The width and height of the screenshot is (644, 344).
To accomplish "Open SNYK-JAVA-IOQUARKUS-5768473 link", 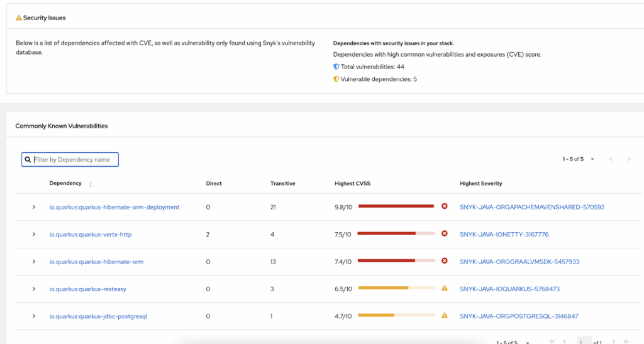I will (x=509, y=289).
